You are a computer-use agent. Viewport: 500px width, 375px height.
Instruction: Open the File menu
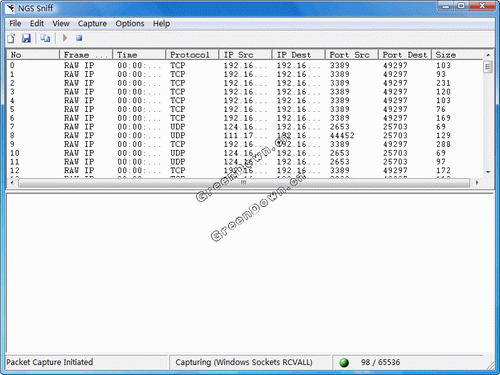15,24
